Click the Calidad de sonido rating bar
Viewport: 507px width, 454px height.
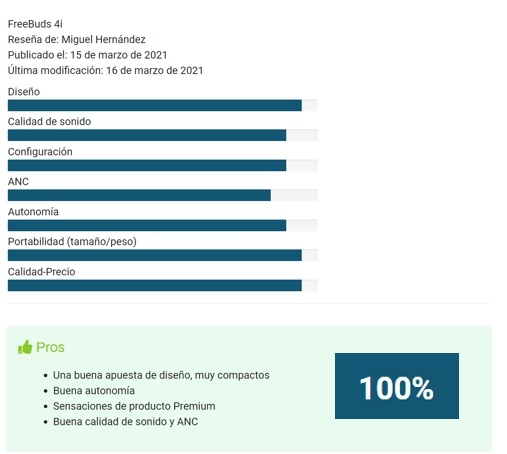(x=162, y=135)
